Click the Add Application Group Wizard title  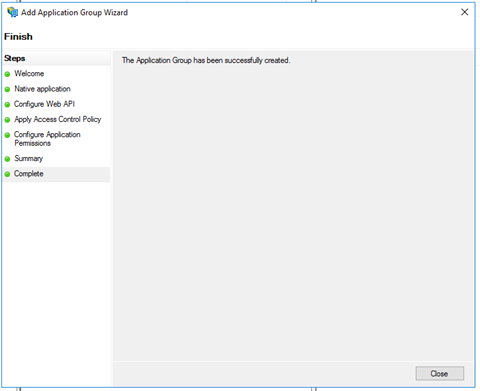pyautogui.click(x=74, y=12)
